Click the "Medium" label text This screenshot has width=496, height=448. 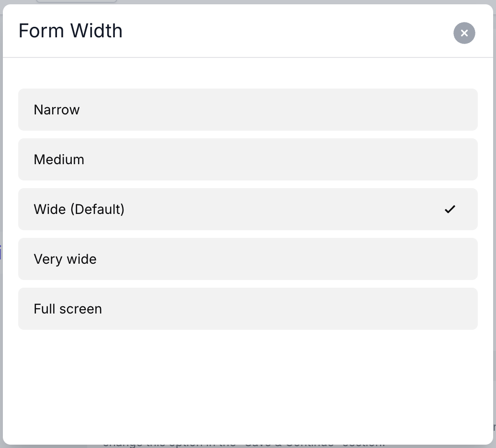(59, 159)
